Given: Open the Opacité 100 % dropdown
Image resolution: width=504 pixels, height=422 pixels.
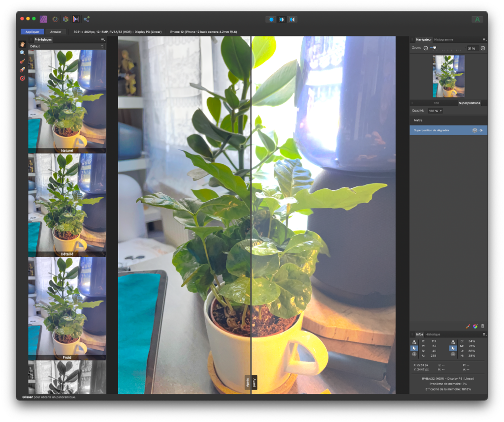Looking at the screenshot, I should pyautogui.click(x=435, y=111).
